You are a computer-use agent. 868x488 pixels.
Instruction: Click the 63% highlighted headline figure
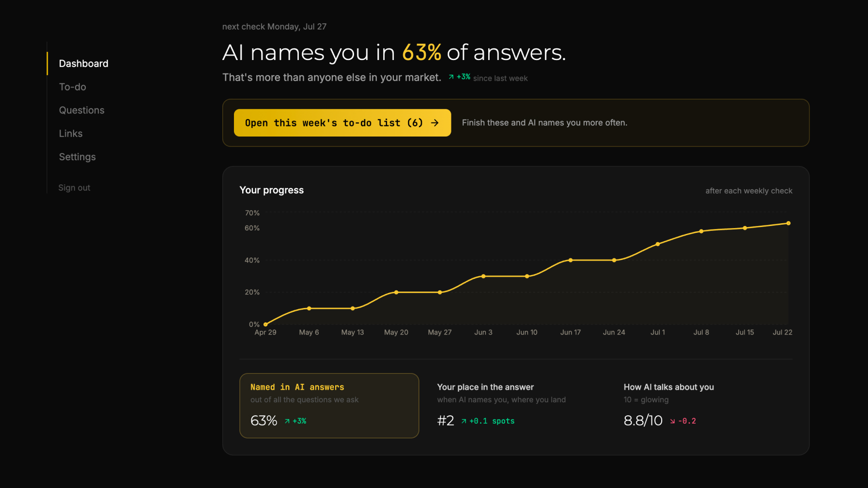tap(421, 52)
